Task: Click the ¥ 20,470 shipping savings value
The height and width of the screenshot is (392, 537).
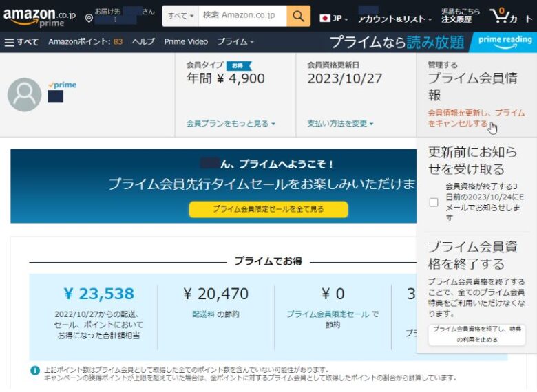Action: pyautogui.click(x=215, y=294)
